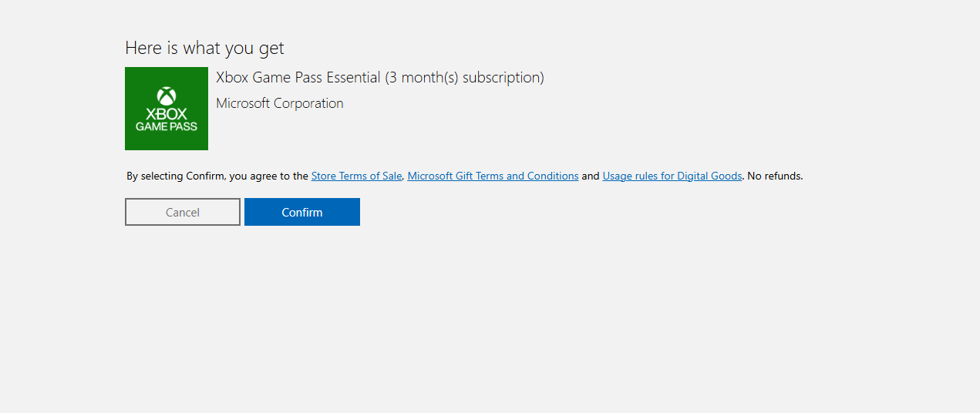Click the word 'Here' in the heading
The height and width of the screenshot is (413, 980).
pos(143,48)
